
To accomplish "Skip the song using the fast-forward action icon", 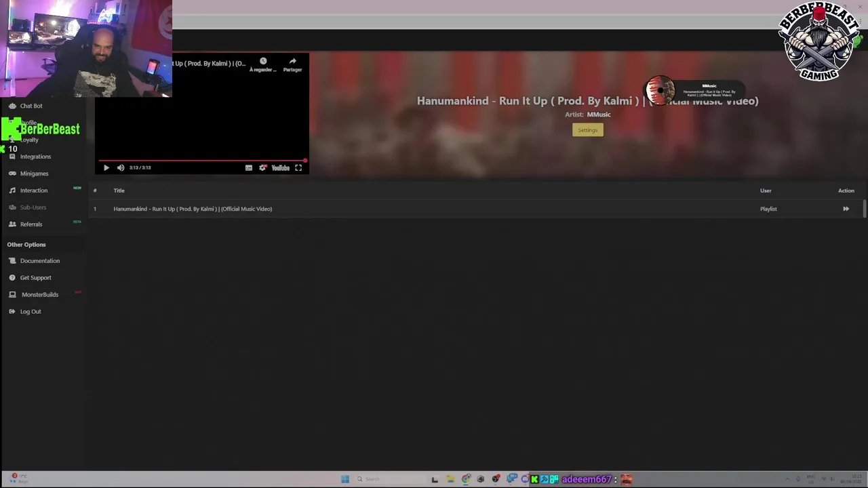I will pos(846,209).
